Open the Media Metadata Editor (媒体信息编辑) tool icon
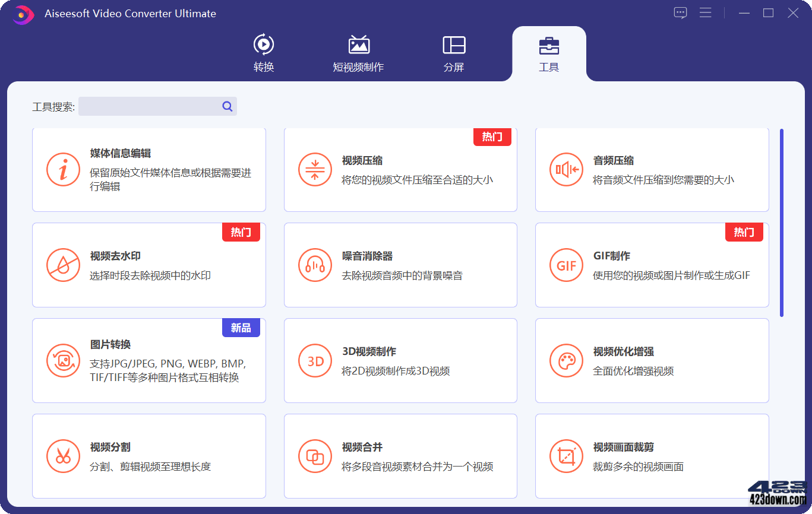This screenshot has height=514, width=812. tap(63, 170)
